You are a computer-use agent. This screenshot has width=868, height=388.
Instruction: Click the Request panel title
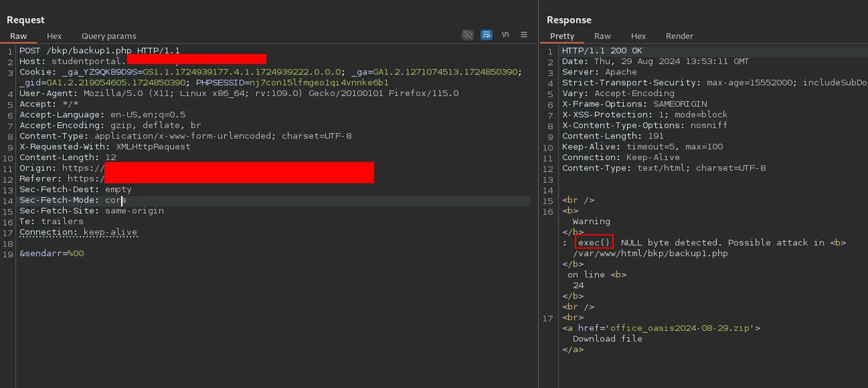click(x=26, y=20)
